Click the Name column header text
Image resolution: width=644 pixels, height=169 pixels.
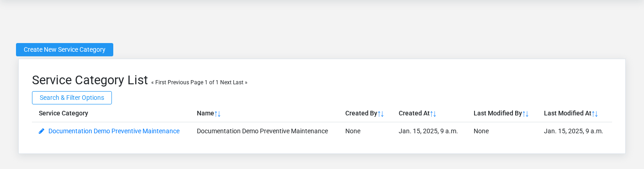coord(206,113)
